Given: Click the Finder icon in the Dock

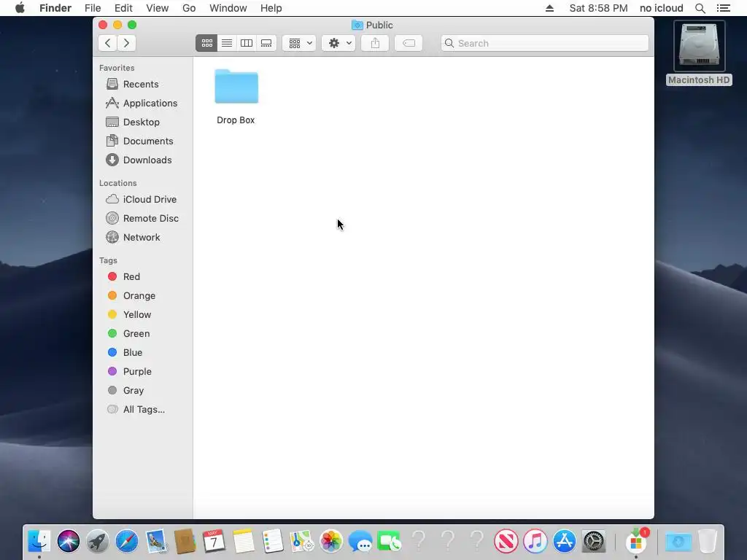Looking at the screenshot, I should pyautogui.click(x=39, y=542).
